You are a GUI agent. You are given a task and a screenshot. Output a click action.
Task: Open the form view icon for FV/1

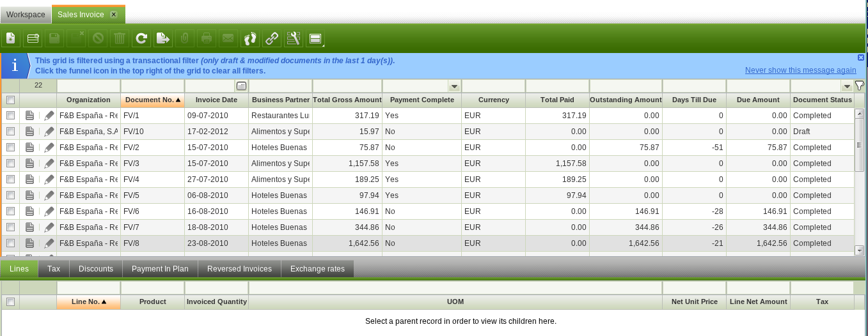[x=29, y=116]
